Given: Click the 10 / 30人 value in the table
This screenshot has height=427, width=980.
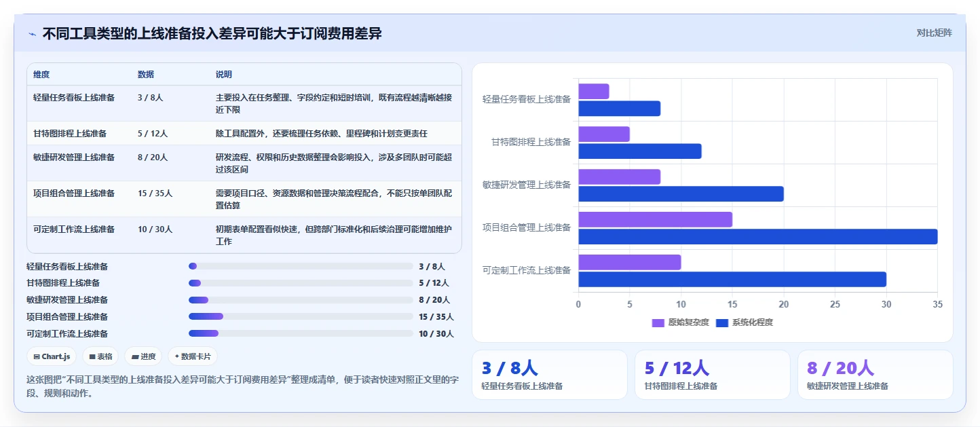Looking at the screenshot, I should click(155, 229).
